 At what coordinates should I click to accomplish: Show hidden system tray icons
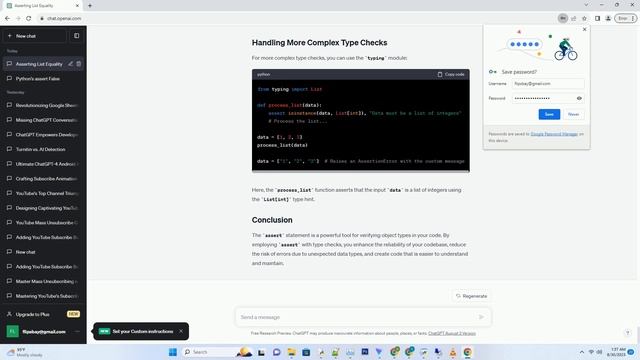[582, 352]
